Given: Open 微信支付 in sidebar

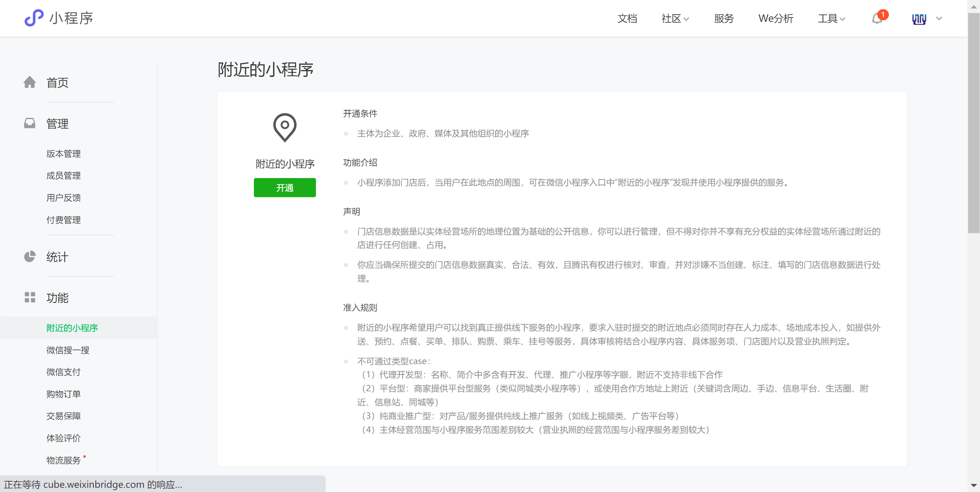Looking at the screenshot, I should pyautogui.click(x=64, y=372).
